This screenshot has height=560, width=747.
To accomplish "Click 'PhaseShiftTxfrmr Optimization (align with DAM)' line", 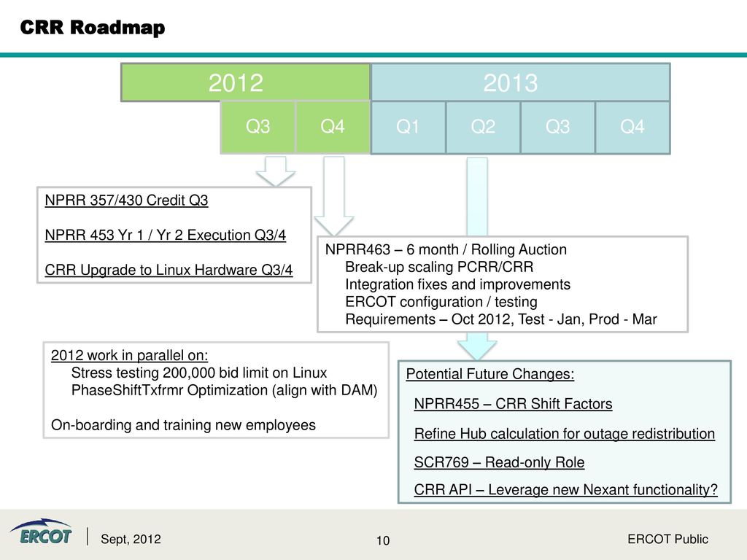I will pos(225,391).
